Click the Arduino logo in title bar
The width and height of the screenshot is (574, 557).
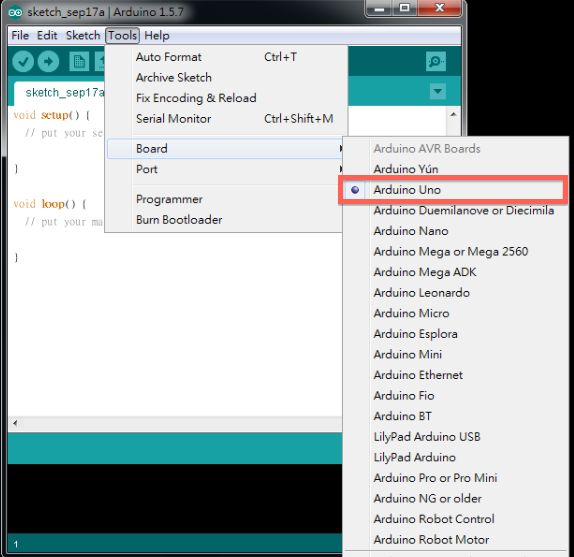[15, 12]
